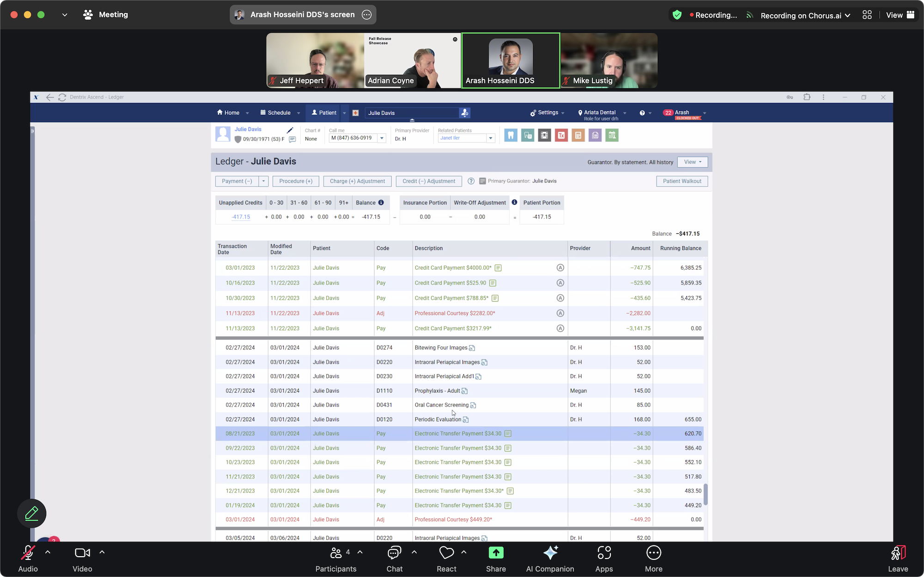This screenshot has height=577, width=924.
Task: Open the purple documents icon
Action: click(x=595, y=135)
